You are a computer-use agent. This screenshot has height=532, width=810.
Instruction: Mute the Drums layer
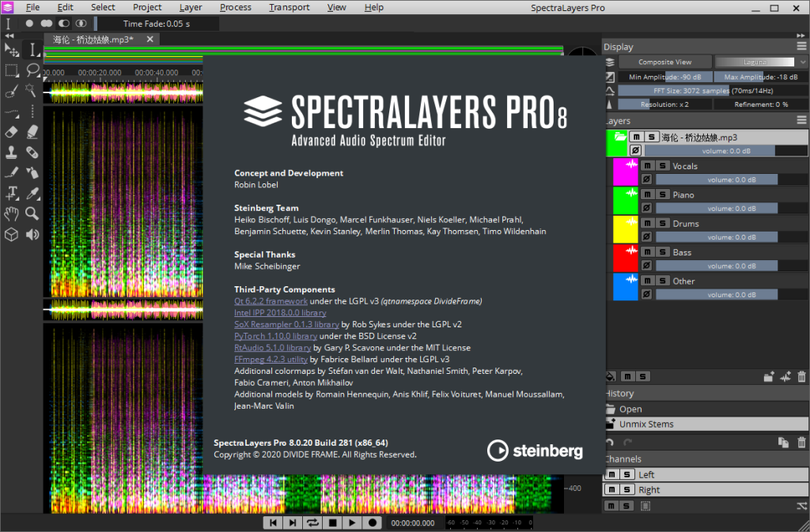(647, 224)
